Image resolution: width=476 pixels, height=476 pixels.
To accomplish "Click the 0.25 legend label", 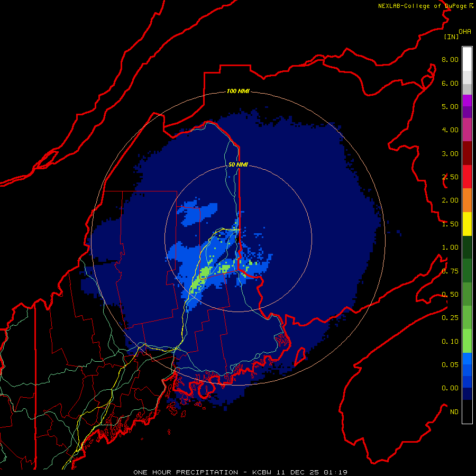I will (450, 318).
